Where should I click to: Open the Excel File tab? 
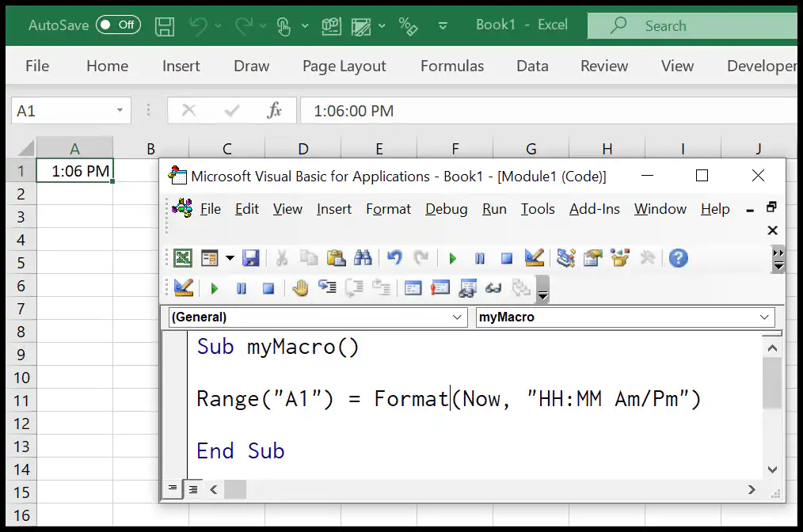click(x=37, y=66)
